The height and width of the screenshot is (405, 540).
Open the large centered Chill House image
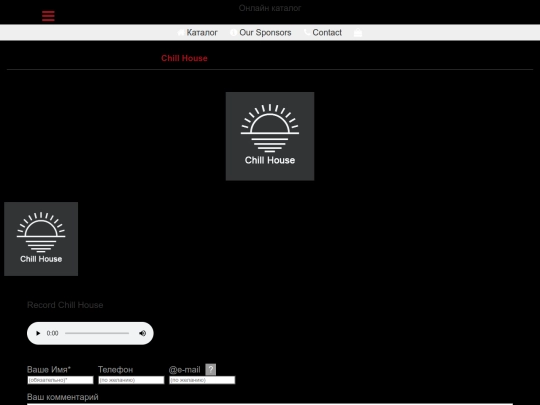tap(270, 136)
